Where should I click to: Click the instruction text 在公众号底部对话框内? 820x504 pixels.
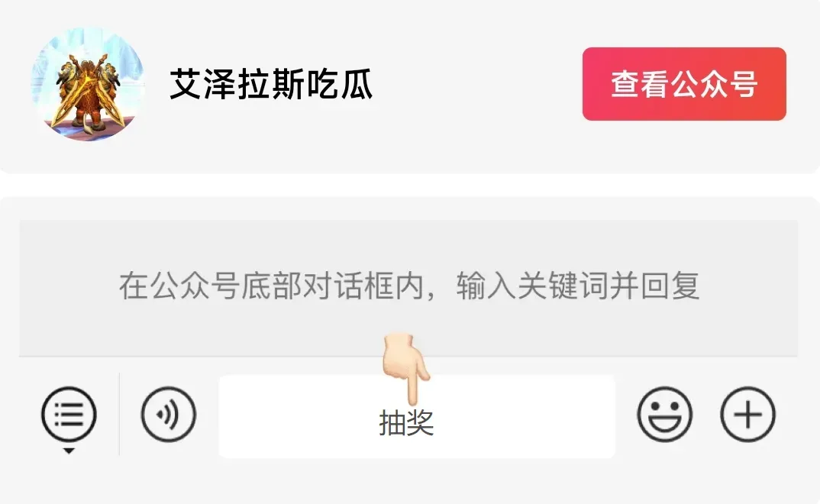point(271,286)
